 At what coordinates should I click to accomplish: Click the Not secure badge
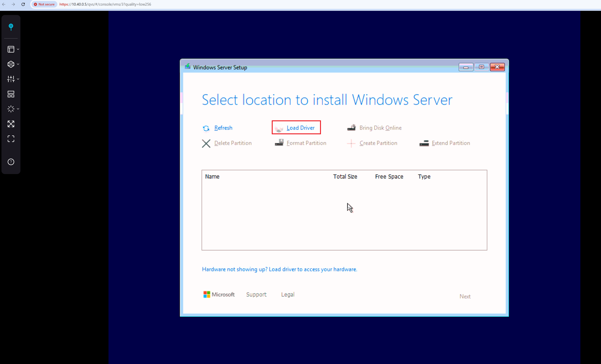coord(44,4)
